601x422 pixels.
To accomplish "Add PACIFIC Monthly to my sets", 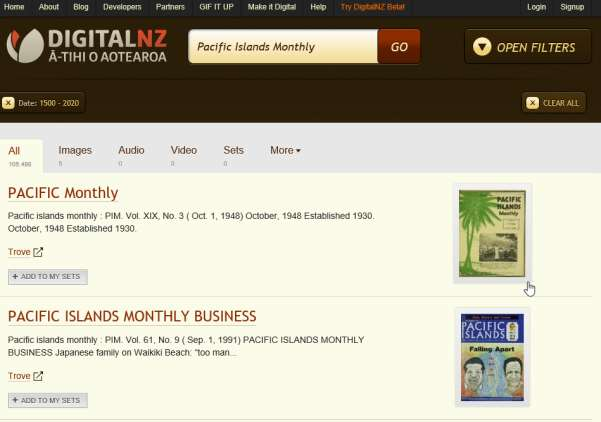I will click(48, 277).
